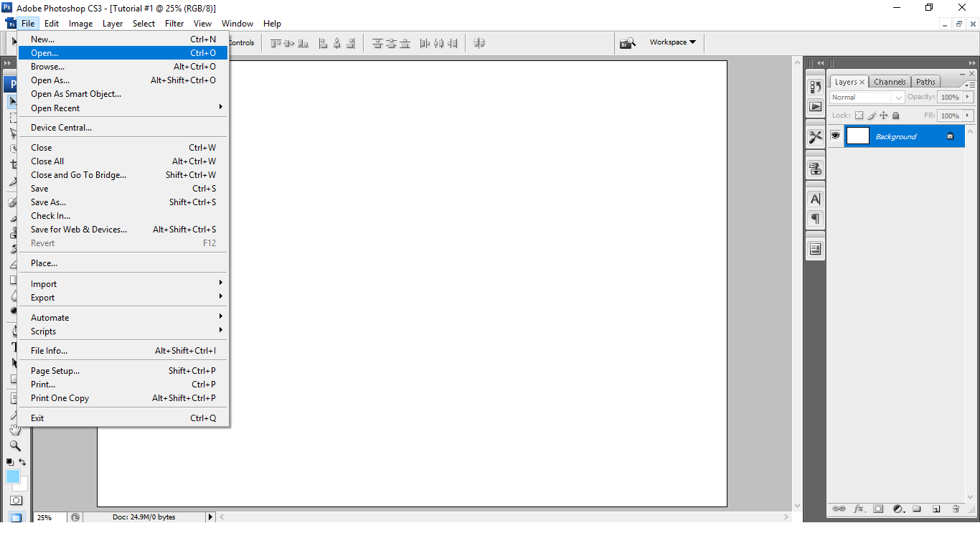Choose Save for Web & Devices...
The image size is (980, 551).
(123, 230)
